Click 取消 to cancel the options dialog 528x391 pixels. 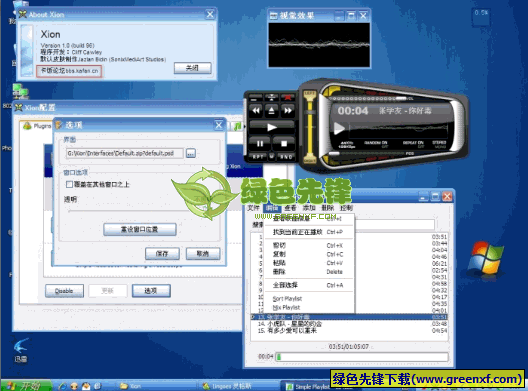point(203,253)
